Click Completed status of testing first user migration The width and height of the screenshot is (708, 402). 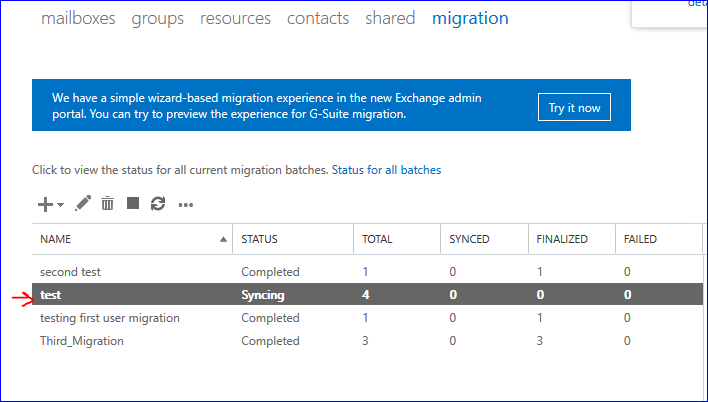pyautogui.click(x=270, y=318)
